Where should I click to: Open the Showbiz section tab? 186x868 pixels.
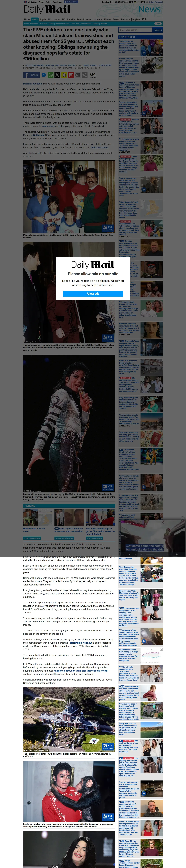[x=71, y=19]
